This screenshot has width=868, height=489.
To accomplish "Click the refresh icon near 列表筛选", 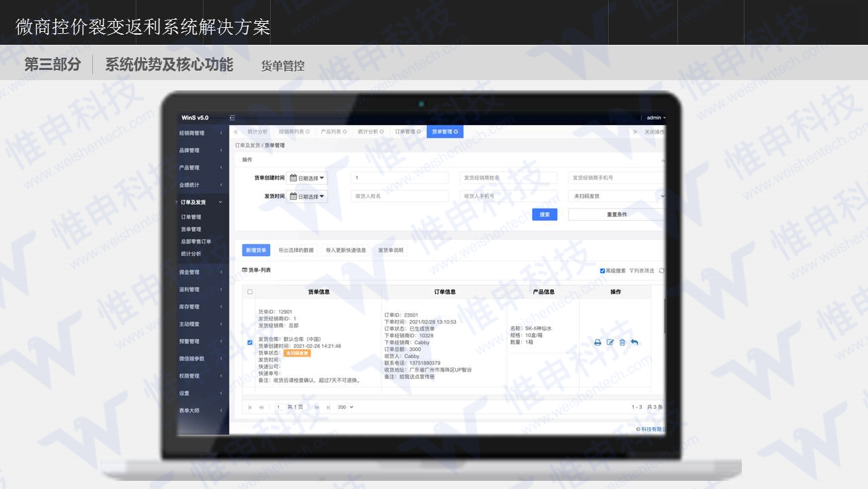I will pos(660,271).
